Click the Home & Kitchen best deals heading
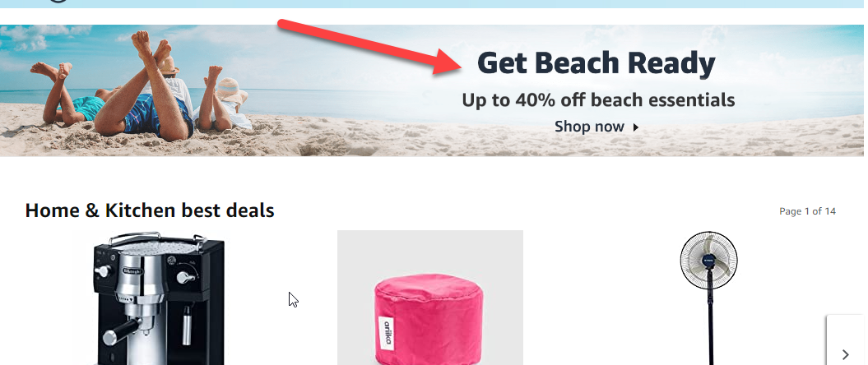 pyautogui.click(x=150, y=210)
